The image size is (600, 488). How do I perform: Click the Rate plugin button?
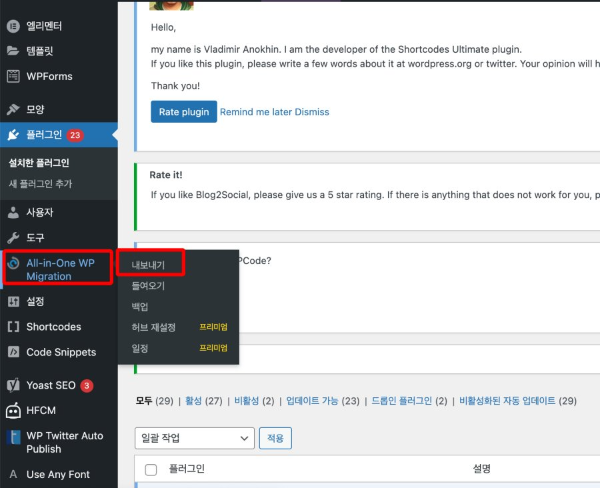(x=184, y=112)
